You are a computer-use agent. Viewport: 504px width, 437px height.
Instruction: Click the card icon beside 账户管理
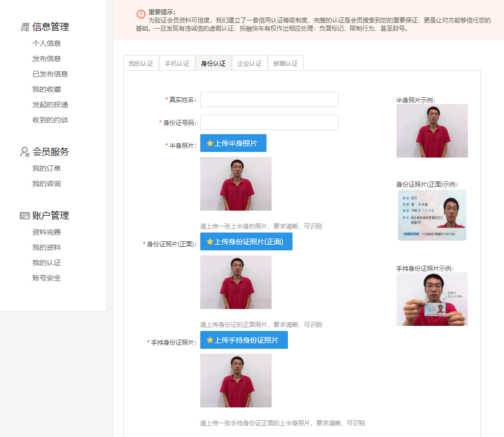pos(24,215)
